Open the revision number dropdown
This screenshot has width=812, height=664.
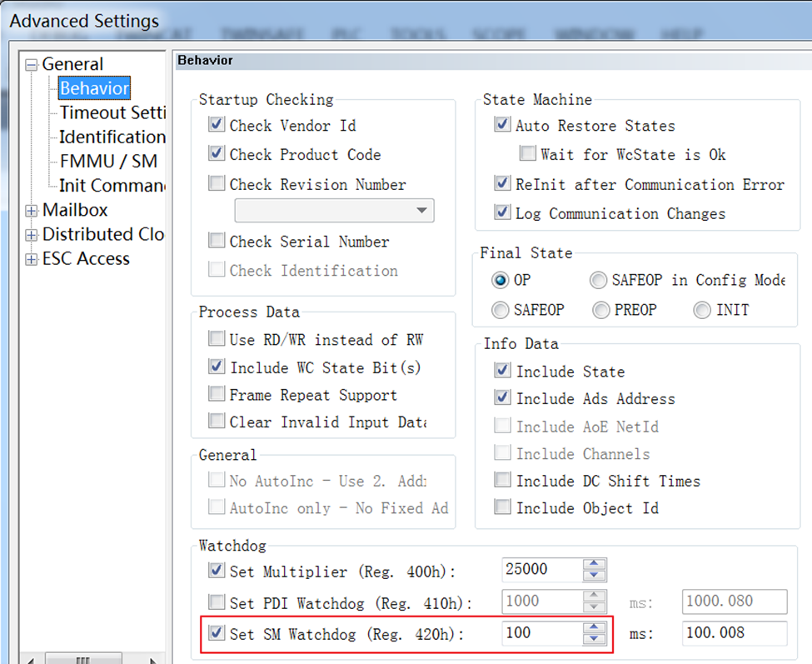coord(421,210)
